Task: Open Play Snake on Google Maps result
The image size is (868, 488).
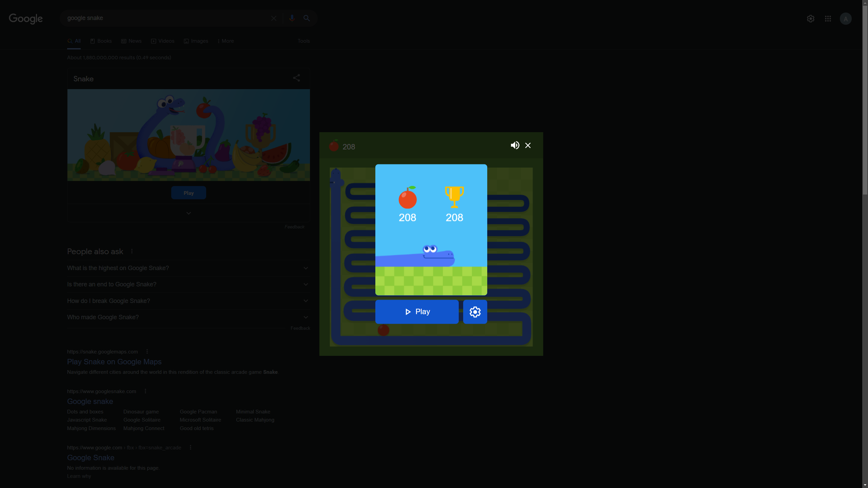Action: [114, 362]
